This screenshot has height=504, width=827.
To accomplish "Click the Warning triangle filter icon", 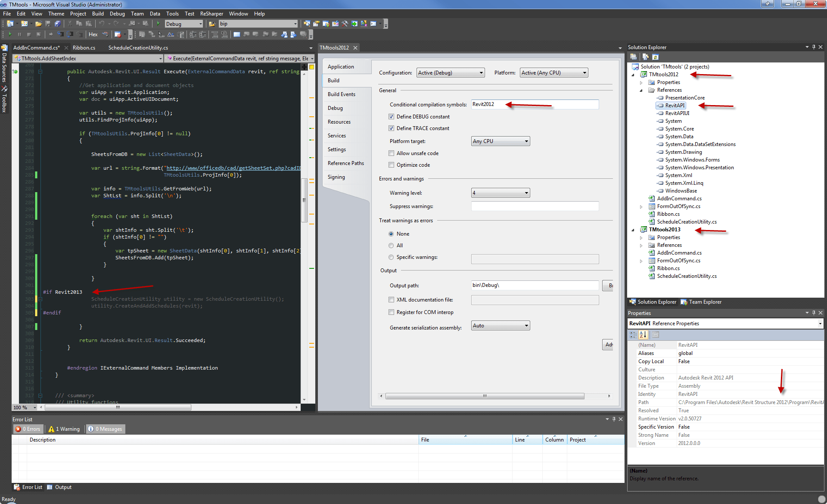I will pyautogui.click(x=51, y=429).
